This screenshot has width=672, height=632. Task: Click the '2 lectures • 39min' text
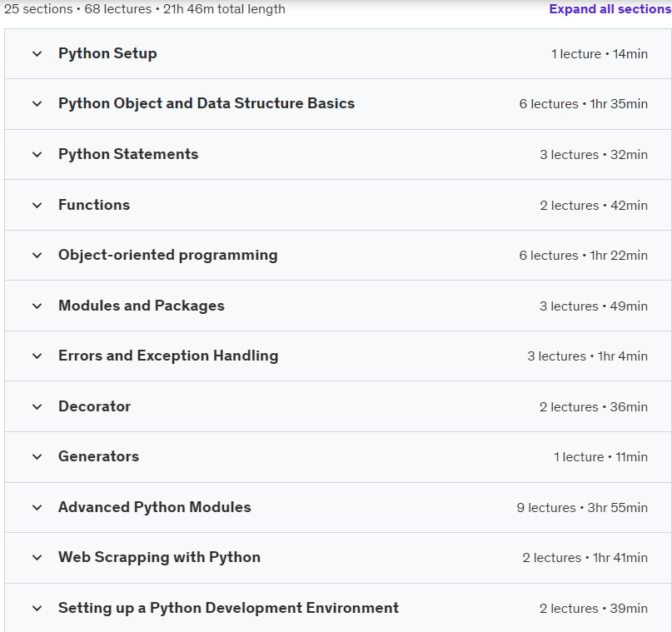[594, 609]
